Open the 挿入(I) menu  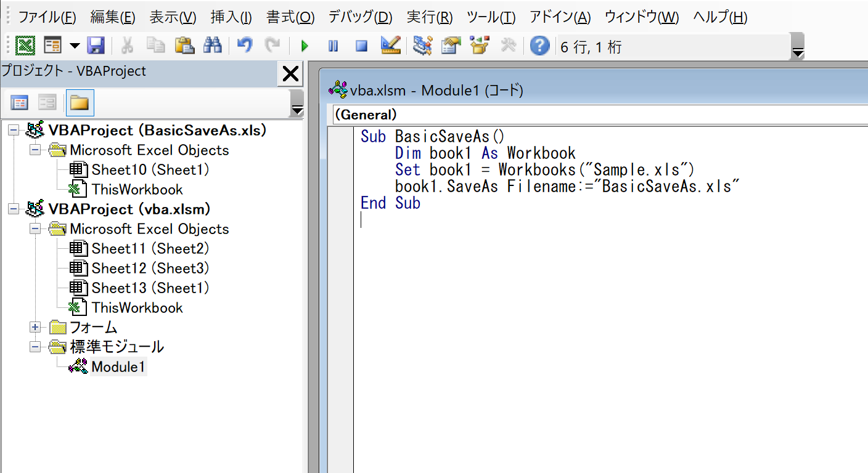[x=231, y=17]
